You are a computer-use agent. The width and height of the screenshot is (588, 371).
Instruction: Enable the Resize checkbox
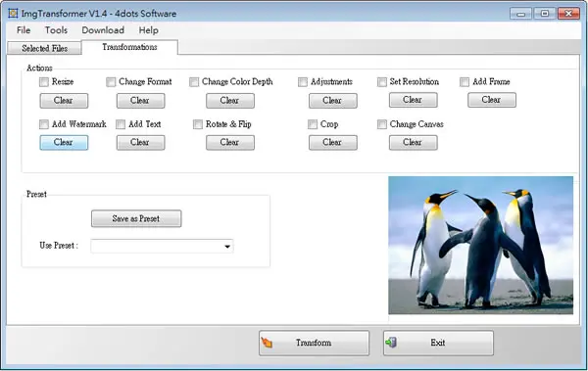44,81
